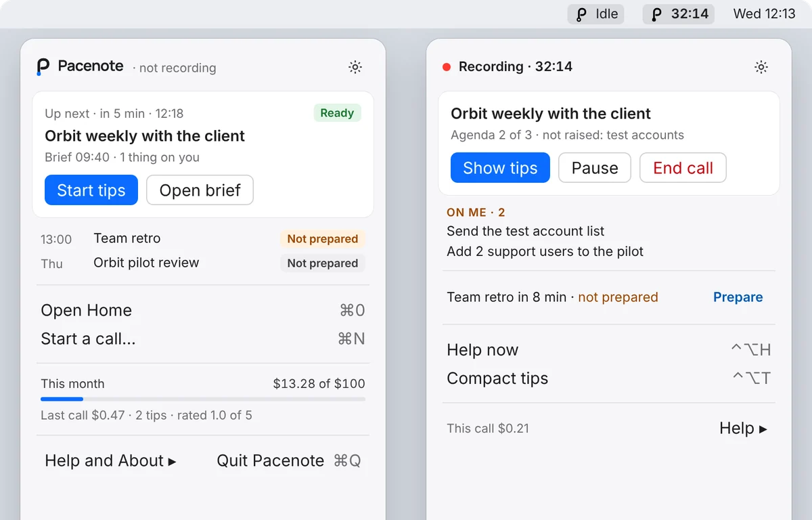Click Orbit weekly title in the recording card
This screenshot has width=812, height=520.
551,114
